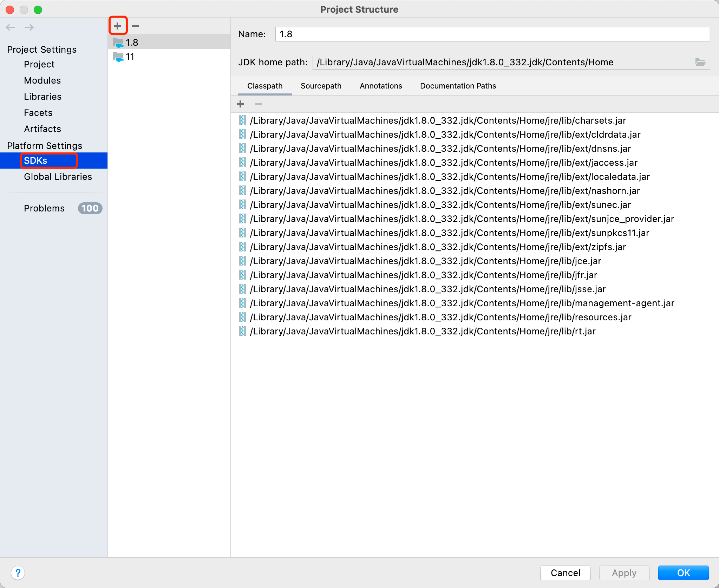The height and width of the screenshot is (588, 719).
Task: Open the Problems section
Action: (x=44, y=208)
